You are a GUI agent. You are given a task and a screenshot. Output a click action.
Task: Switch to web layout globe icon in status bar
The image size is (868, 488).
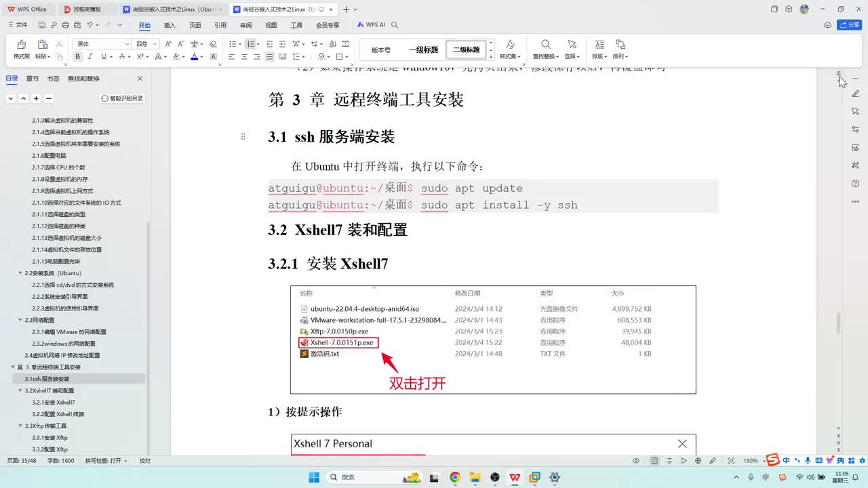[x=698, y=461]
